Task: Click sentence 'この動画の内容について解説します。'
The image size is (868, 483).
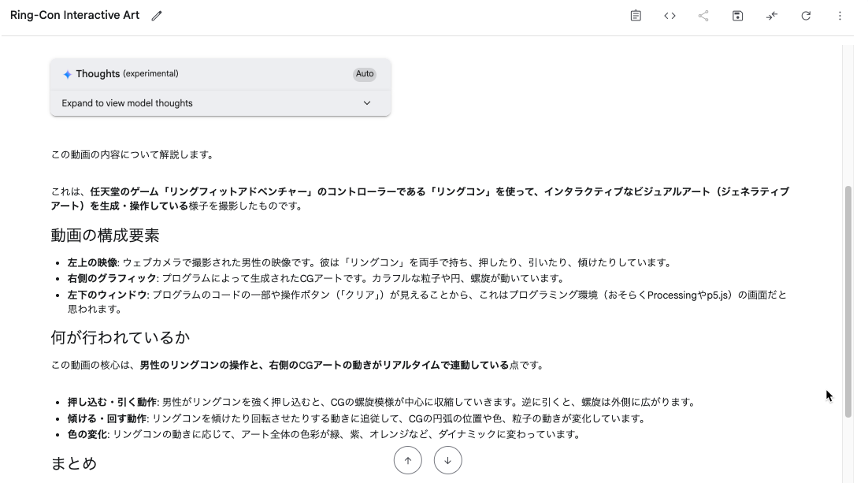Action: point(133,154)
